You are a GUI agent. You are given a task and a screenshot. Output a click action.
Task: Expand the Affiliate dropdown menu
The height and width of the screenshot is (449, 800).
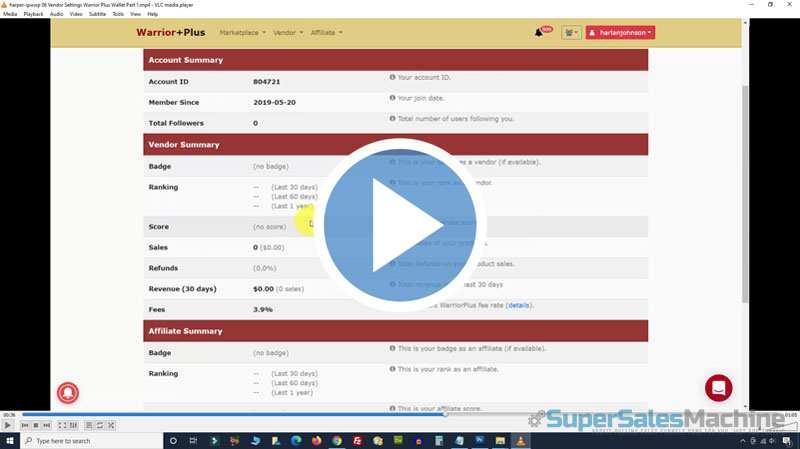click(326, 33)
